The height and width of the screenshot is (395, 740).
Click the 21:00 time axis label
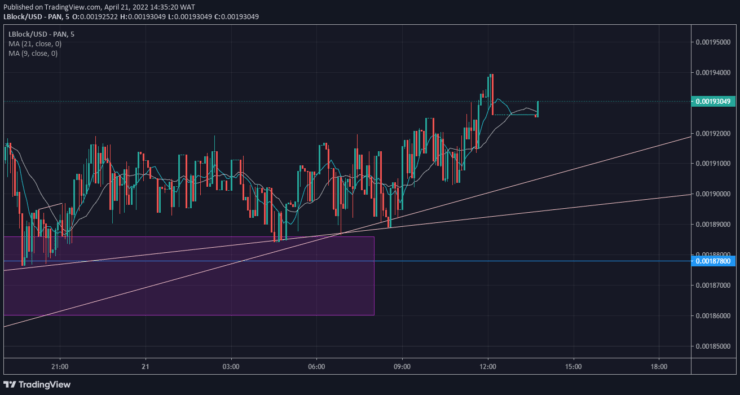point(60,366)
